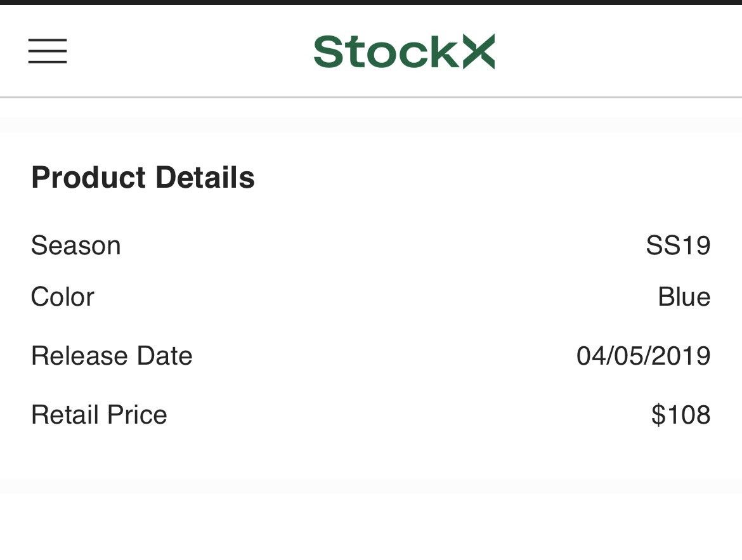The height and width of the screenshot is (560, 742).
Task: Click the Color row
Action: (x=371, y=297)
